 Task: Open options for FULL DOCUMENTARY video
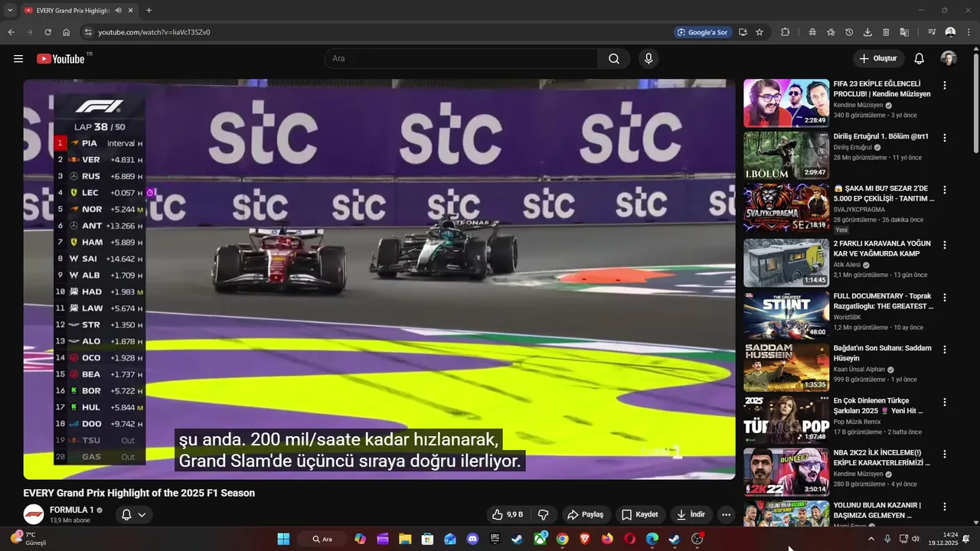click(944, 297)
